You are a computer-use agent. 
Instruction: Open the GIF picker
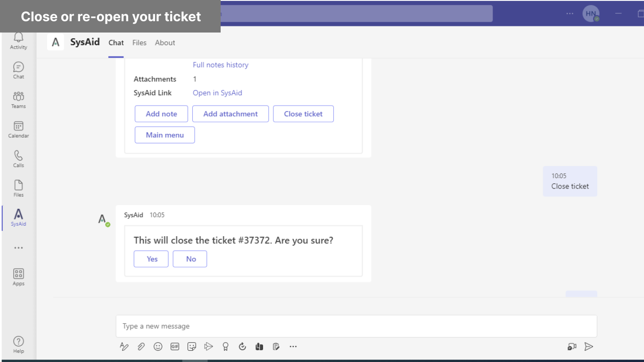[175, 347]
